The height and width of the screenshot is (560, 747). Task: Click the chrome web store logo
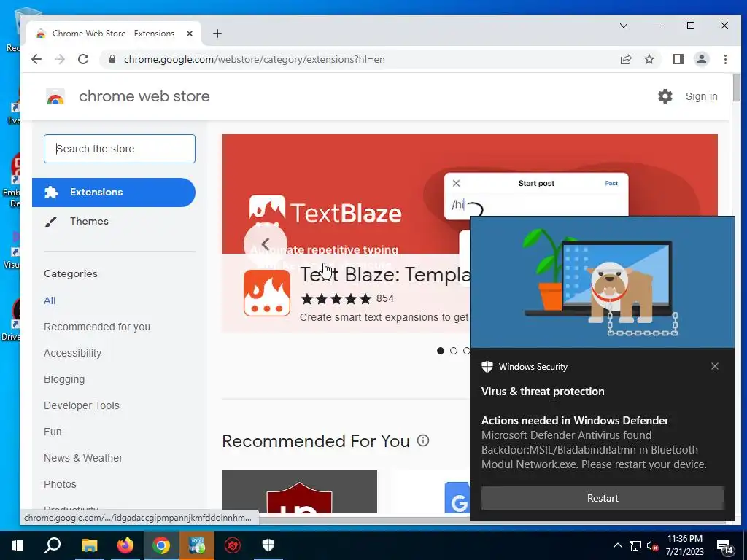point(55,96)
